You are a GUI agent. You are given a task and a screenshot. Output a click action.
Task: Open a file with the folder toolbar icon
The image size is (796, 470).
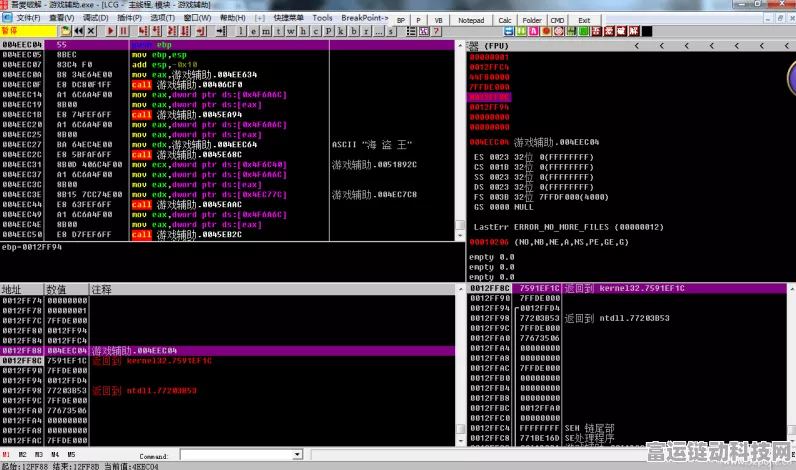click(65, 31)
